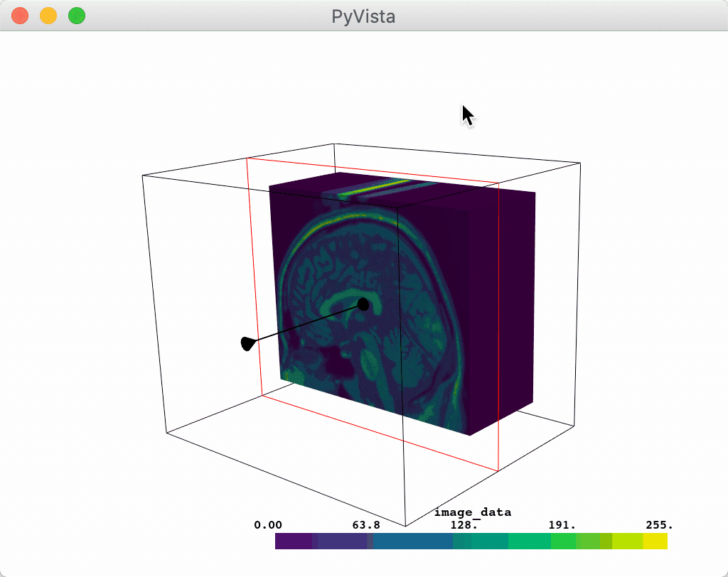Click the 0.00 scalar bar label

pyautogui.click(x=268, y=525)
